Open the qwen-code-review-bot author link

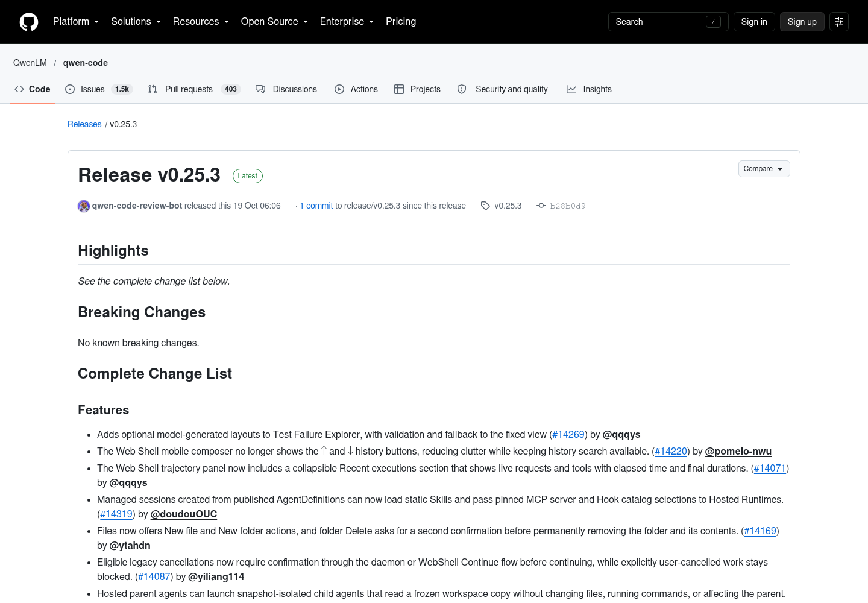coord(137,206)
